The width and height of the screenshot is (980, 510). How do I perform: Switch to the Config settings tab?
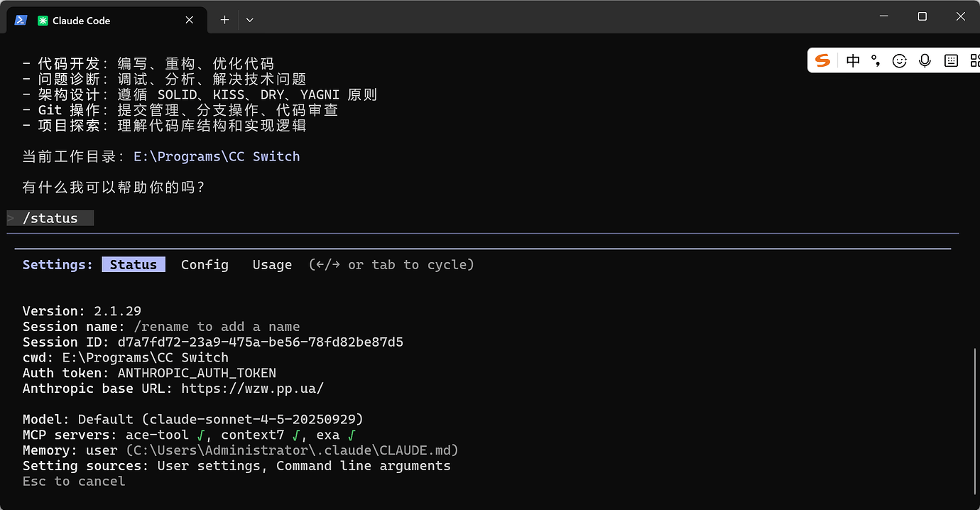205,264
